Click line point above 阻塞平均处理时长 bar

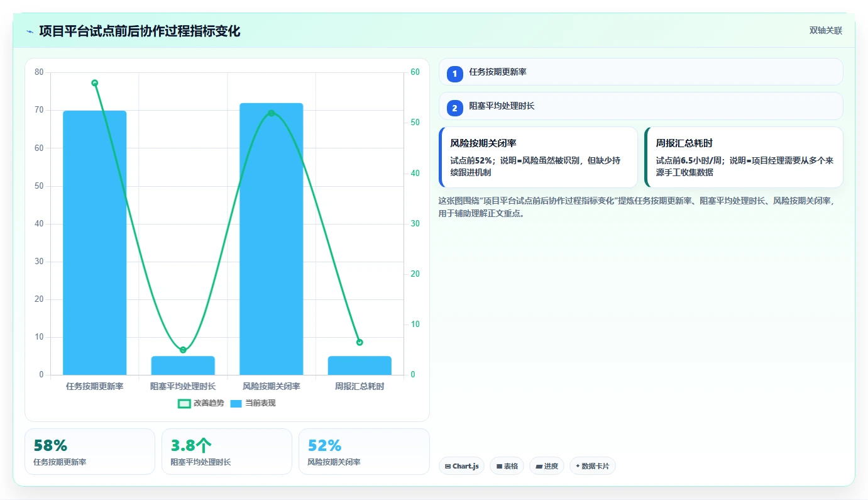coord(183,350)
